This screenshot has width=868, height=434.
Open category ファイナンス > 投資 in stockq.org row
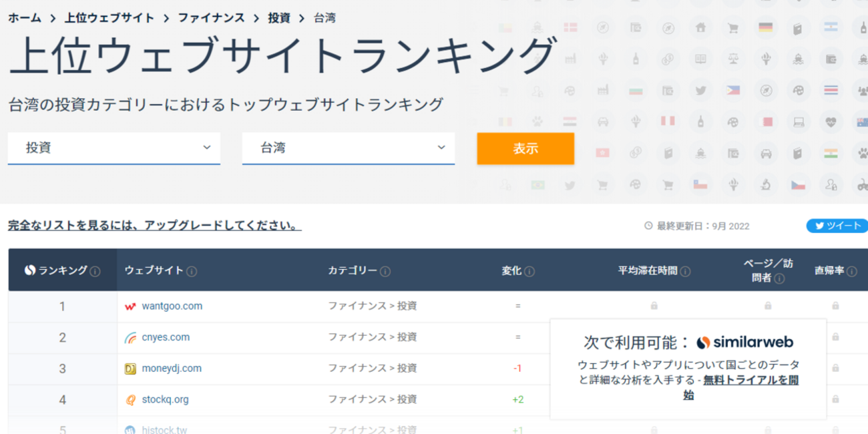click(372, 400)
